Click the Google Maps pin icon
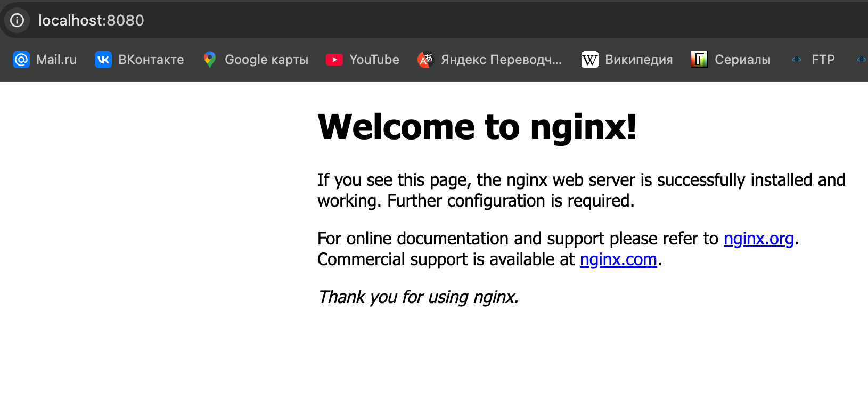 pos(209,60)
